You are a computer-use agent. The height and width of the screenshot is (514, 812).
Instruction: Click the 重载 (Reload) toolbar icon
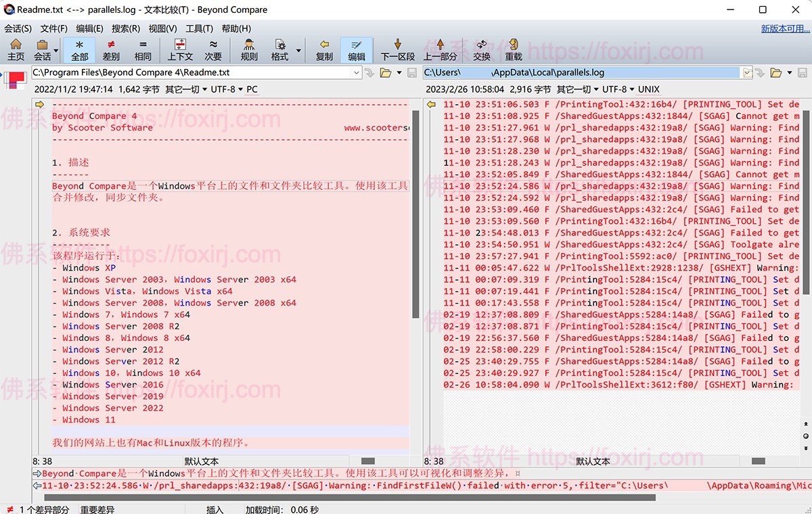(x=512, y=50)
